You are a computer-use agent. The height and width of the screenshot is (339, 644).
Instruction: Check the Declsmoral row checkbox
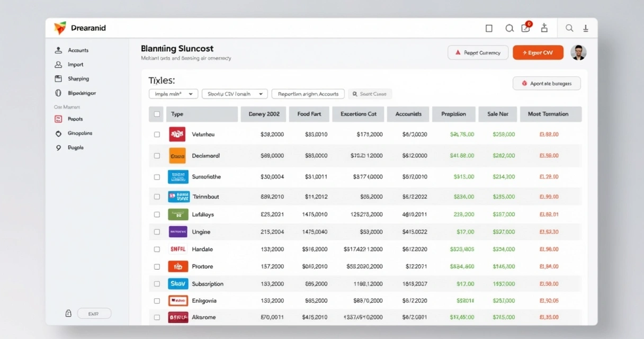point(157,156)
